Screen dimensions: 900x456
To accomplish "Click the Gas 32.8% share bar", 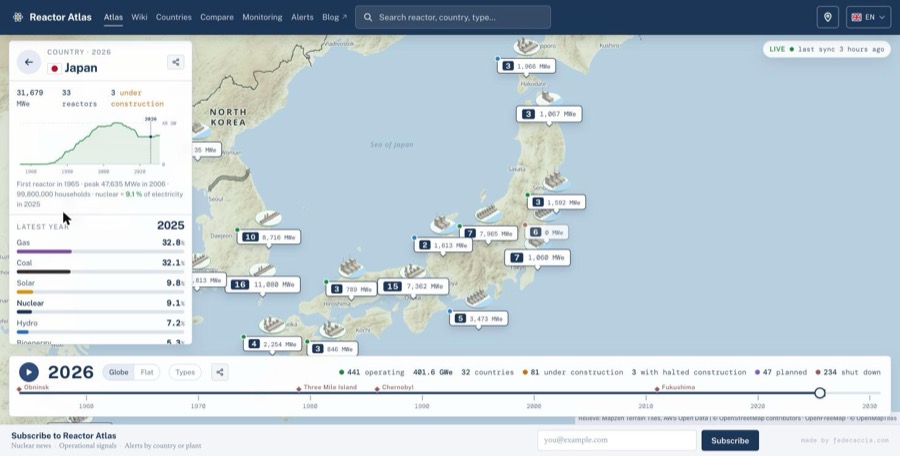I will pos(100,252).
